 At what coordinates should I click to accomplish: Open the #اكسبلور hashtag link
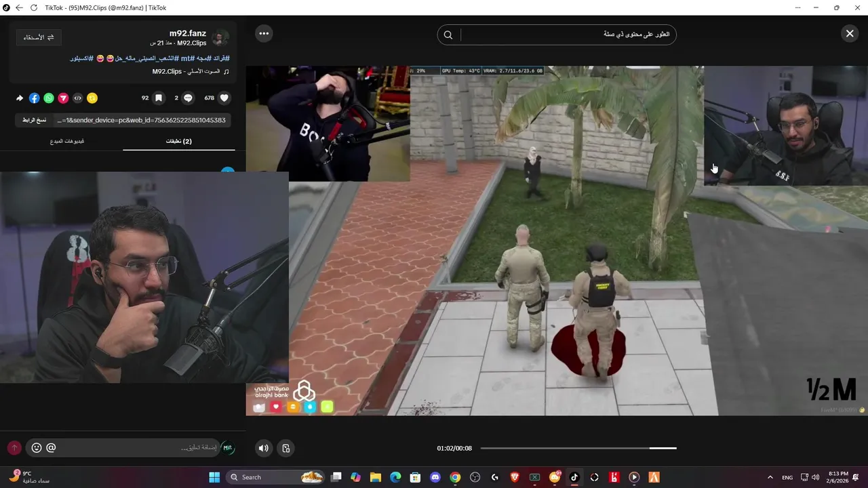point(81,58)
